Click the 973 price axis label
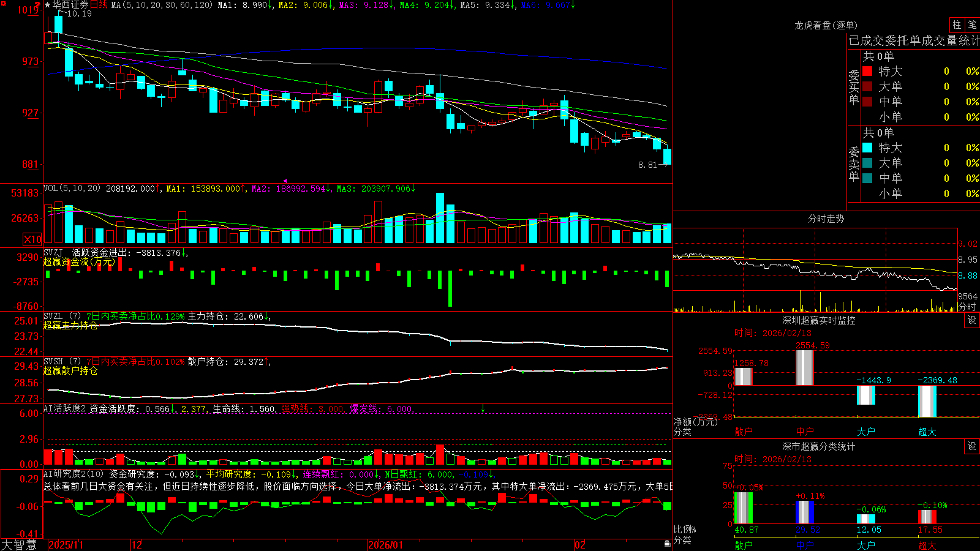Screen dimensions: 980x551 click(29, 61)
